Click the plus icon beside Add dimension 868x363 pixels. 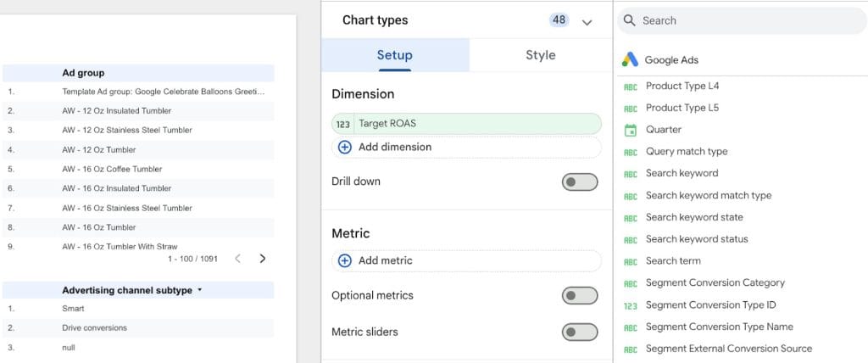coord(344,147)
